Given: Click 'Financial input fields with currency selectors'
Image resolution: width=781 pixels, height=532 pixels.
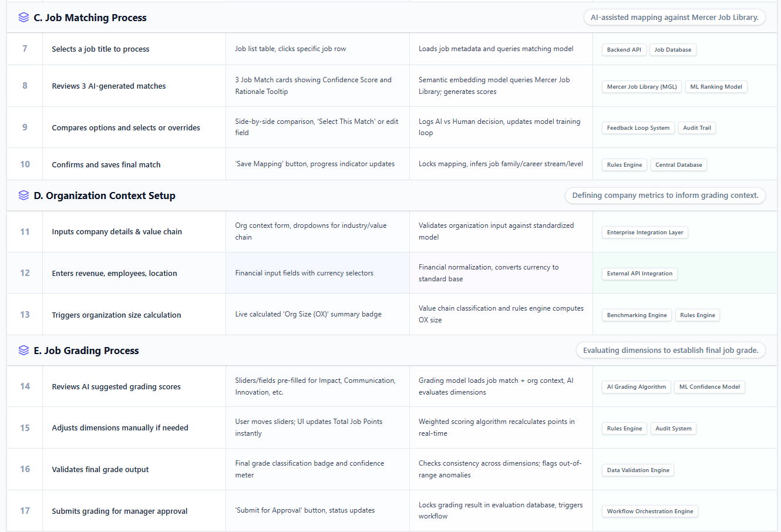Looking at the screenshot, I should (x=304, y=273).
